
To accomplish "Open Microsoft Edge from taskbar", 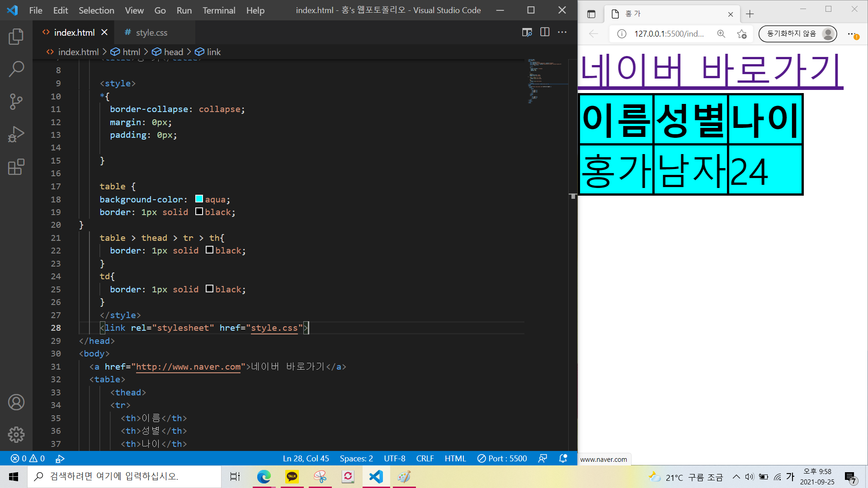I will [264, 477].
